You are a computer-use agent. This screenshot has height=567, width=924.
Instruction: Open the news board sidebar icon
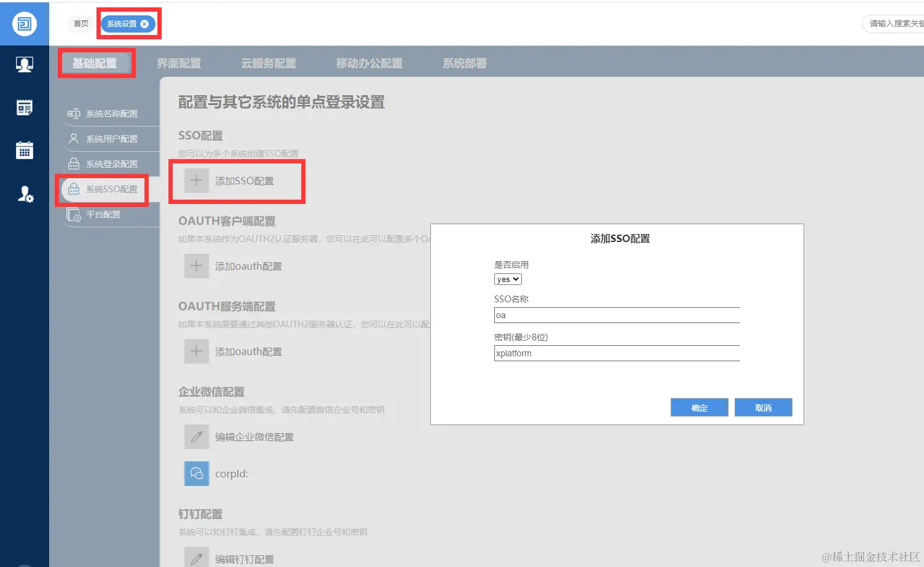[25, 108]
